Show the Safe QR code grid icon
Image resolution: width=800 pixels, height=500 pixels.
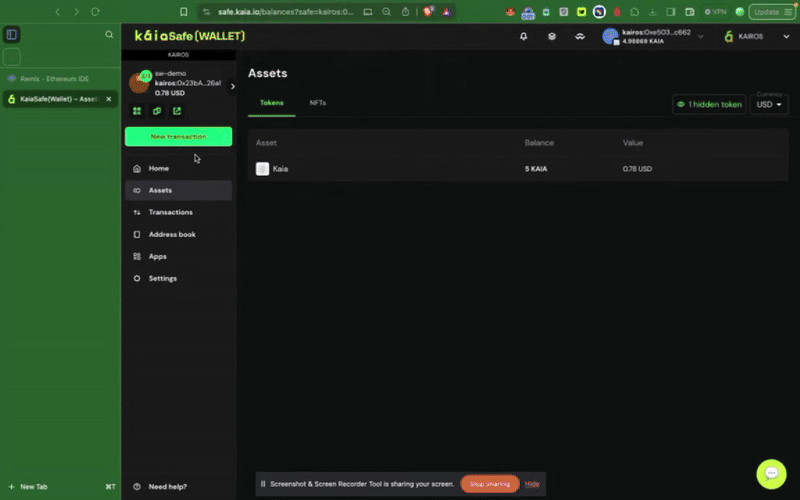click(x=137, y=111)
